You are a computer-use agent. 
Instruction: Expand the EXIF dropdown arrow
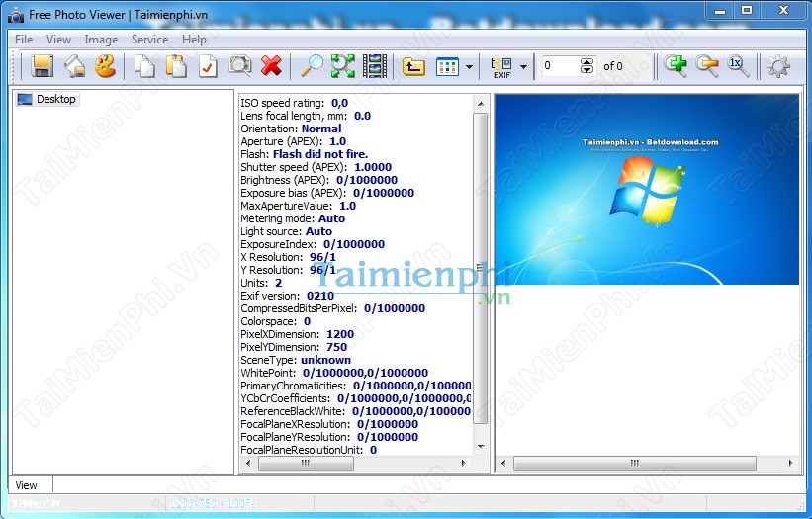tap(523, 67)
